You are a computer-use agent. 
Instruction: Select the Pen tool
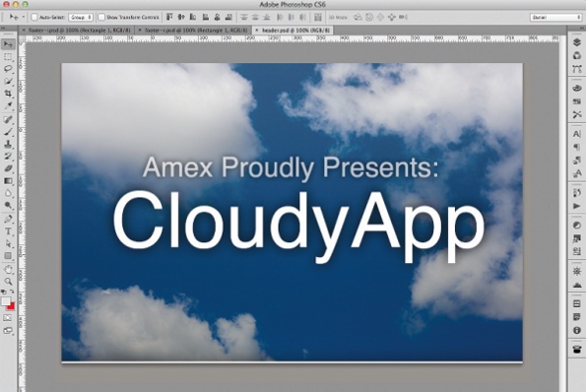[x=8, y=220]
